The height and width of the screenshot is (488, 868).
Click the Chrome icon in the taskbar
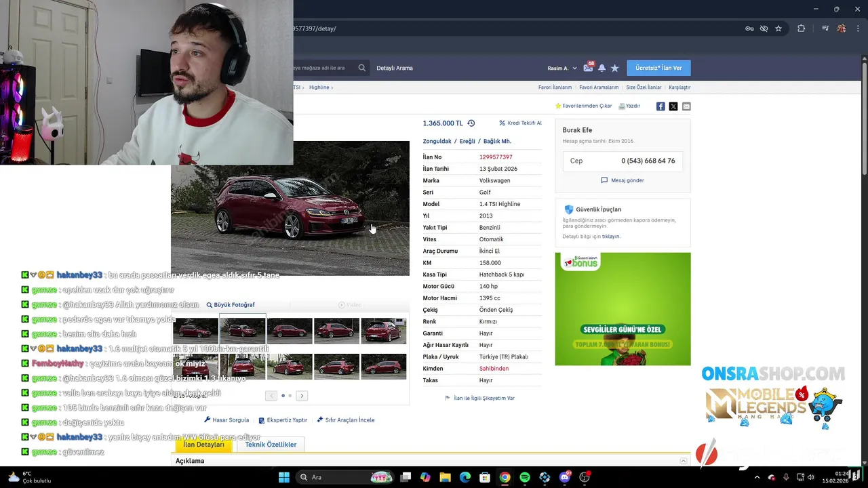[x=505, y=477]
